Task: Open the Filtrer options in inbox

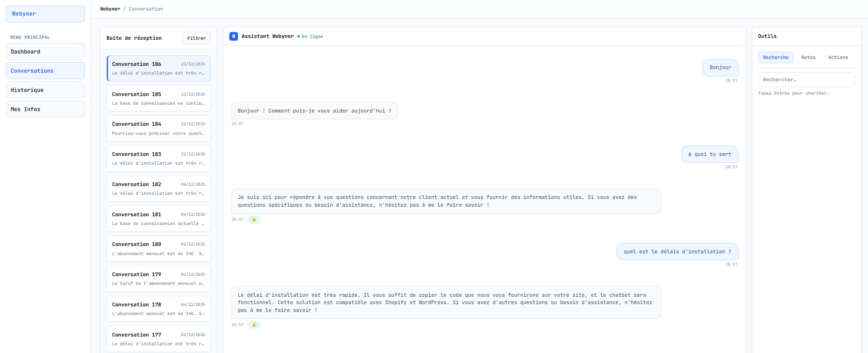Action: [196, 38]
